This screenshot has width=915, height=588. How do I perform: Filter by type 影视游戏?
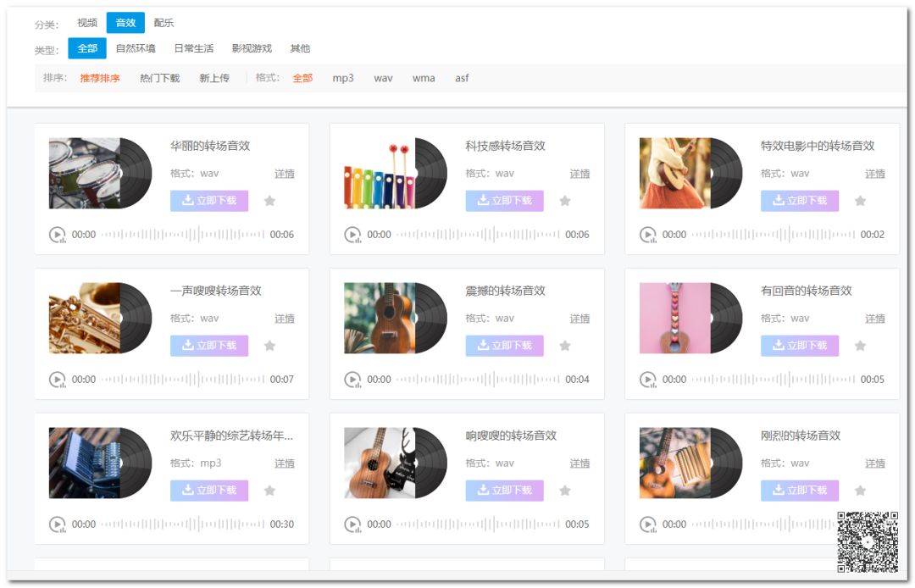252,48
